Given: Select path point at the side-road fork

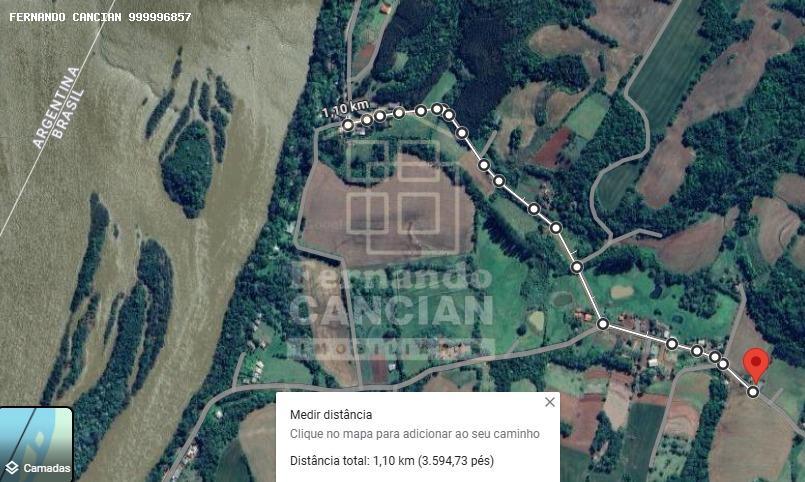Looking at the screenshot, I should pyautogui.click(x=577, y=267).
